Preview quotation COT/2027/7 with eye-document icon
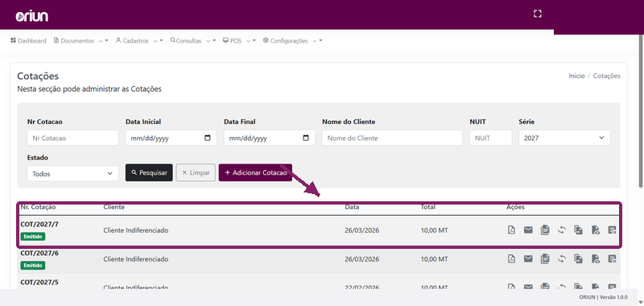 click(x=596, y=230)
